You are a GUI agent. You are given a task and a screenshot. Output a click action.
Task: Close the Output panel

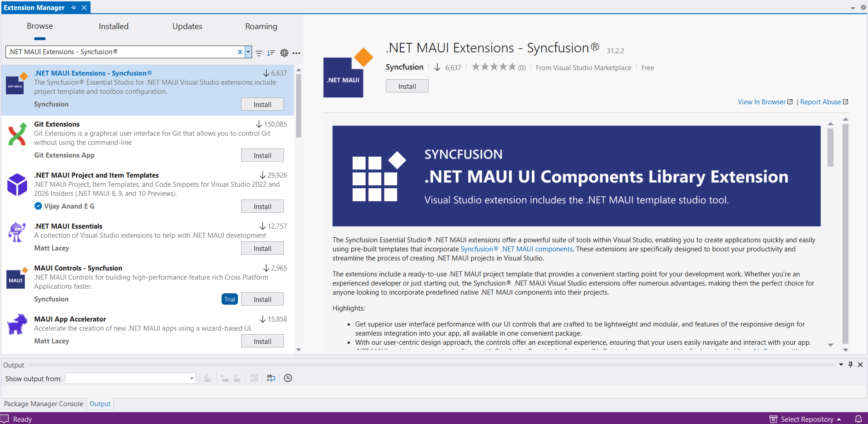tap(860, 365)
